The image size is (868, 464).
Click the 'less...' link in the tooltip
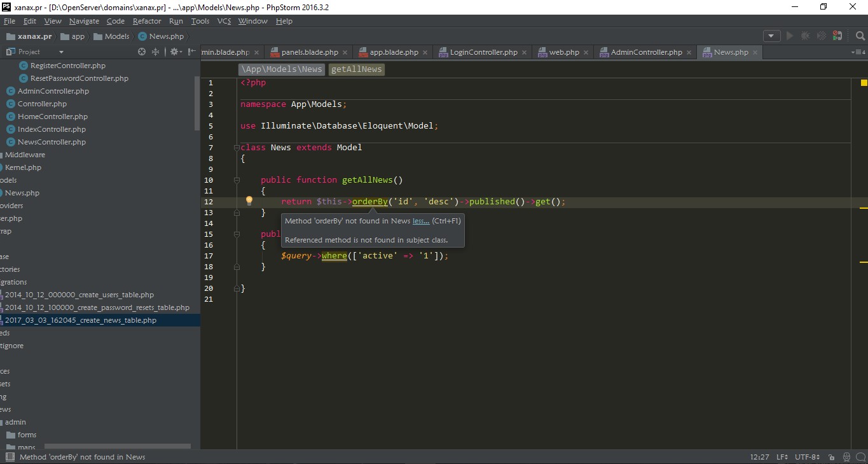[x=421, y=221]
